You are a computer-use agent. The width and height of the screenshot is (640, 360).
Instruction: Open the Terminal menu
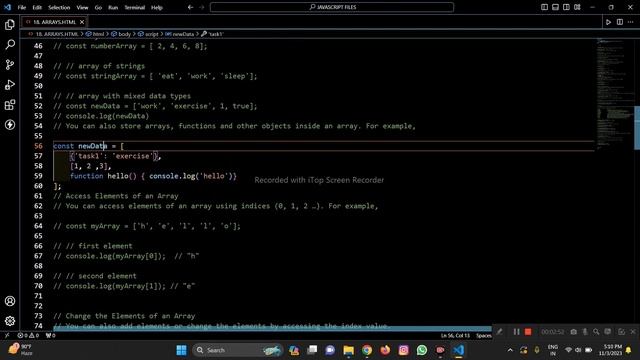134,7
